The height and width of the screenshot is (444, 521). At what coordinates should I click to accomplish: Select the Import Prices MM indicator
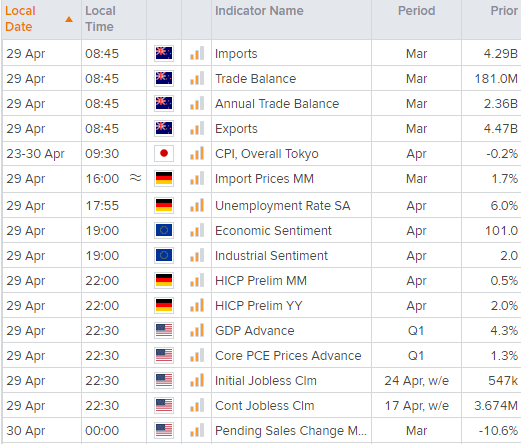tap(264, 179)
